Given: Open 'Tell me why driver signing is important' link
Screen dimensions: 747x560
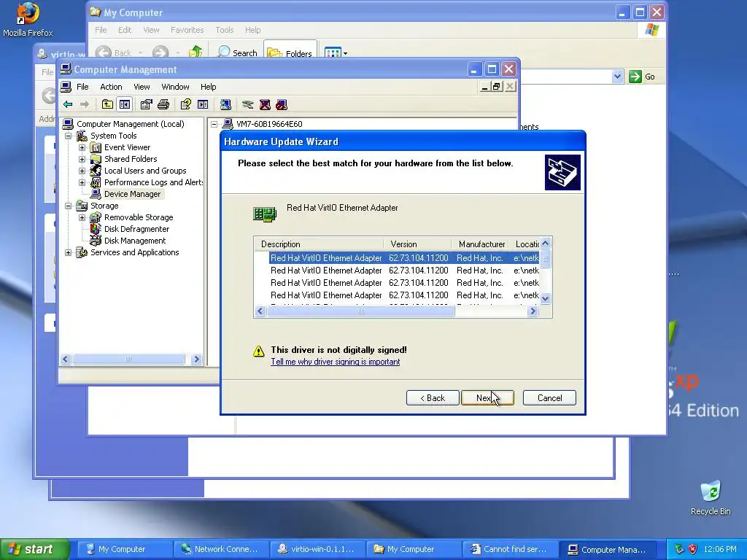Looking at the screenshot, I should [x=336, y=362].
